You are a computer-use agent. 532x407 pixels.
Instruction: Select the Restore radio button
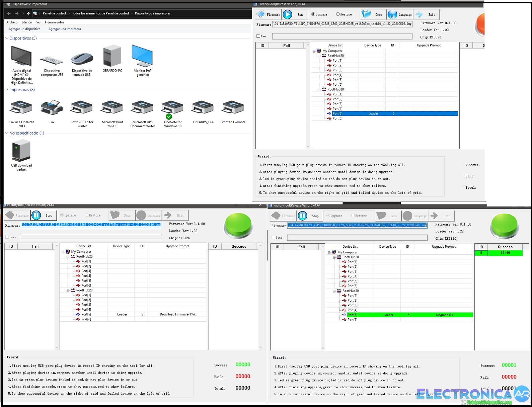[x=338, y=14]
